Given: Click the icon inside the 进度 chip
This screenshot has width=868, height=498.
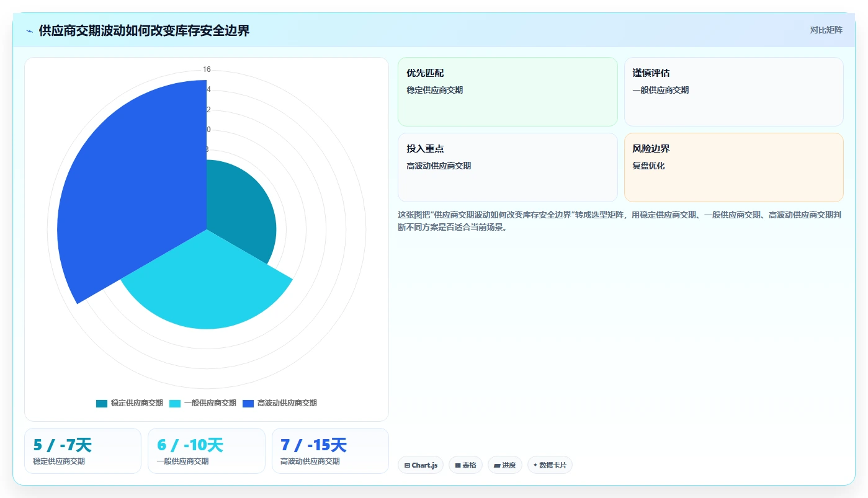Looking at the screenshot, I should click(x=497, y=465).
